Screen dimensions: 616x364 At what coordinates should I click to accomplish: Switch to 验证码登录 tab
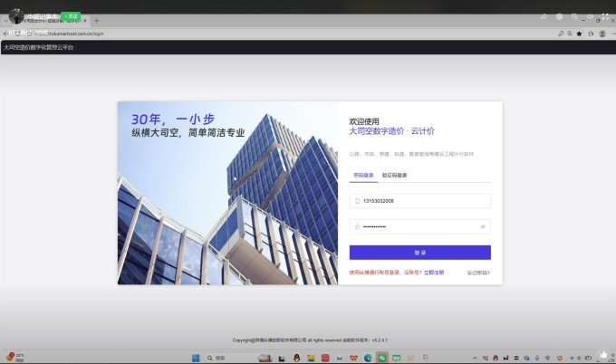point(394,175)
